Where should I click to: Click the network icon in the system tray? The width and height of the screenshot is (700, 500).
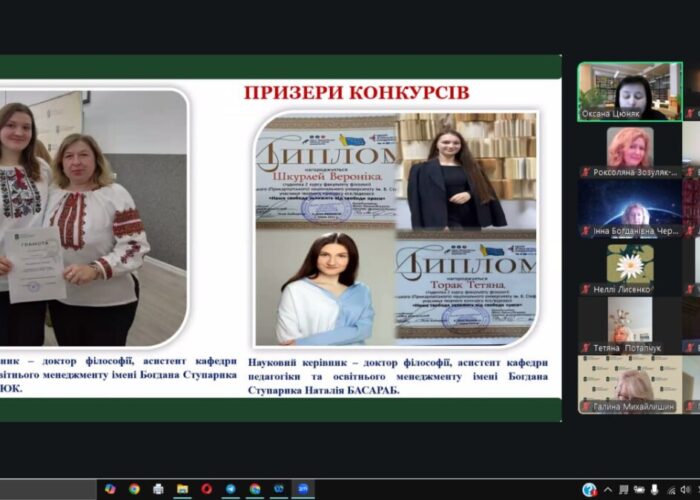coord(669,489)
